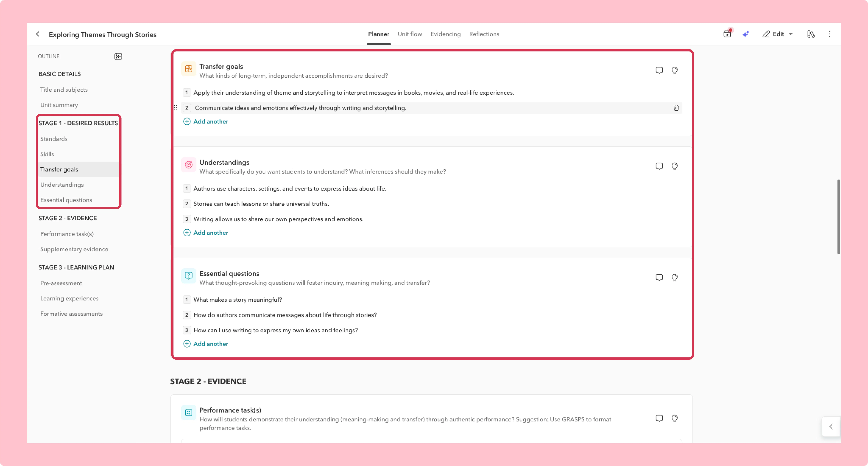Edit question 'What makes a story meaningful?'
This screenshot has width=868, height=466.
237,300
